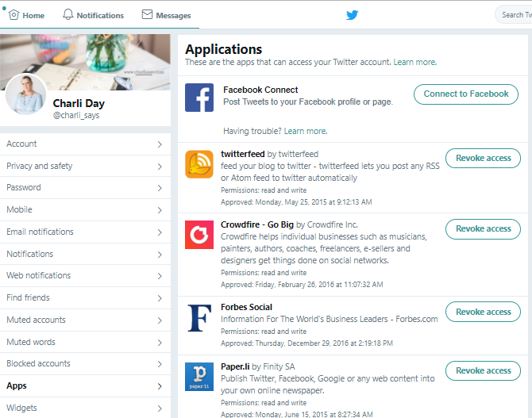Image resolution: width=532 pixels, height=418 pixels.
Task: Click the Charli Day profile name
Action: [x=79, y=103]
